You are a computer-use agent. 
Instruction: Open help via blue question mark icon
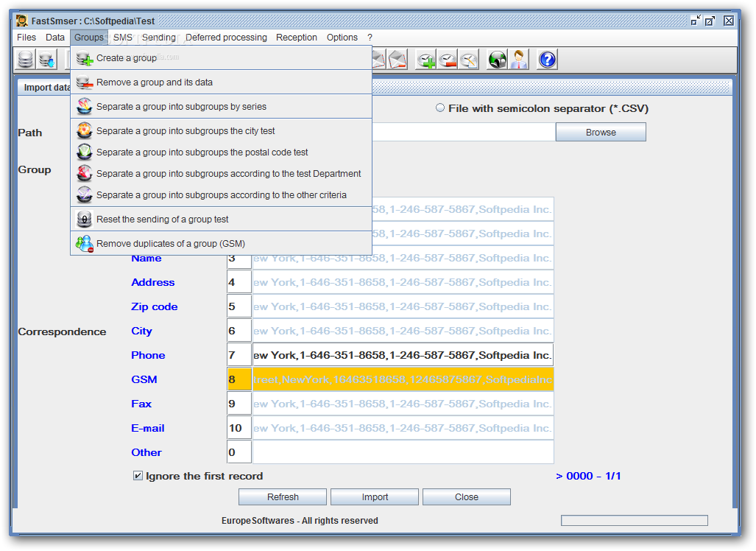click(548, 60)
